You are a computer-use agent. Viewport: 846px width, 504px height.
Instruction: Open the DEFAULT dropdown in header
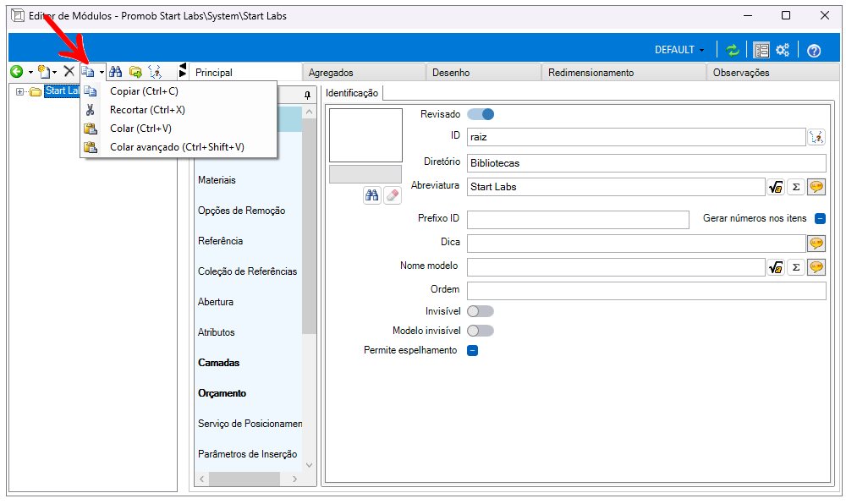coord(679,50)
